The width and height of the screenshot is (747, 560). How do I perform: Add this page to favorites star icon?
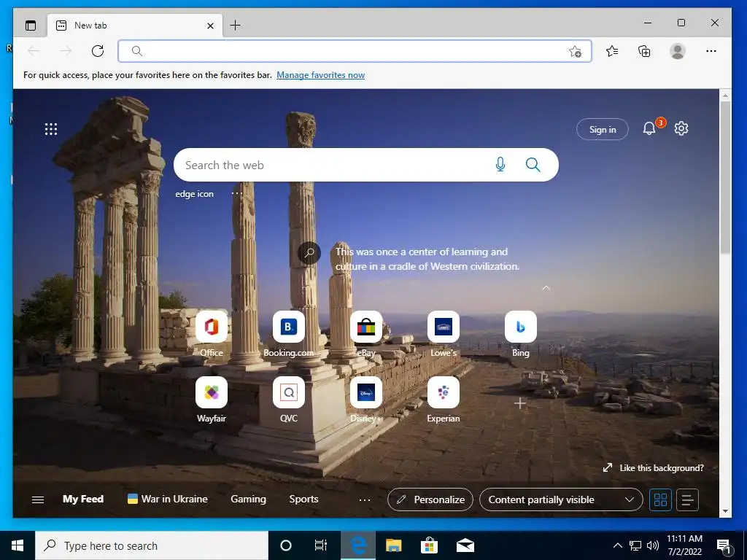click(x=575, y=52)
